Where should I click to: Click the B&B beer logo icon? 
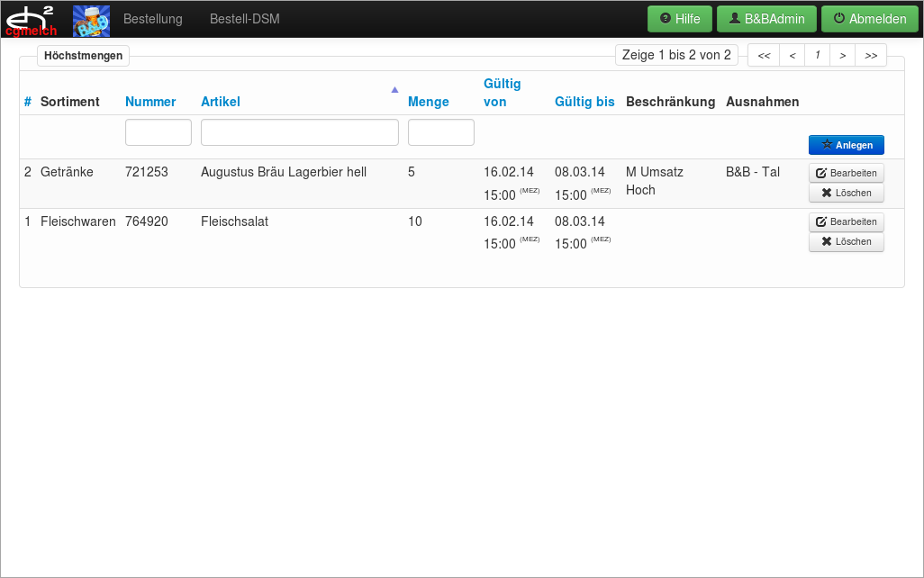[x=91, y=20]
